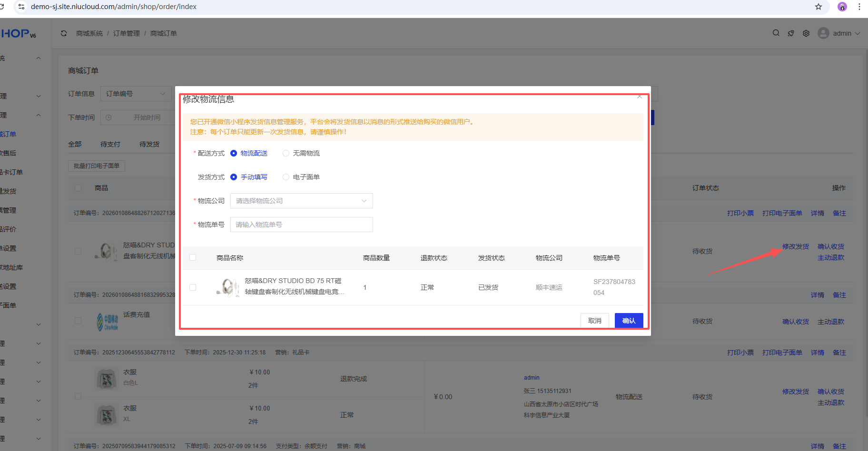Switch to the 待发货 tab
868x451 pixels.
tap(149, 144)
